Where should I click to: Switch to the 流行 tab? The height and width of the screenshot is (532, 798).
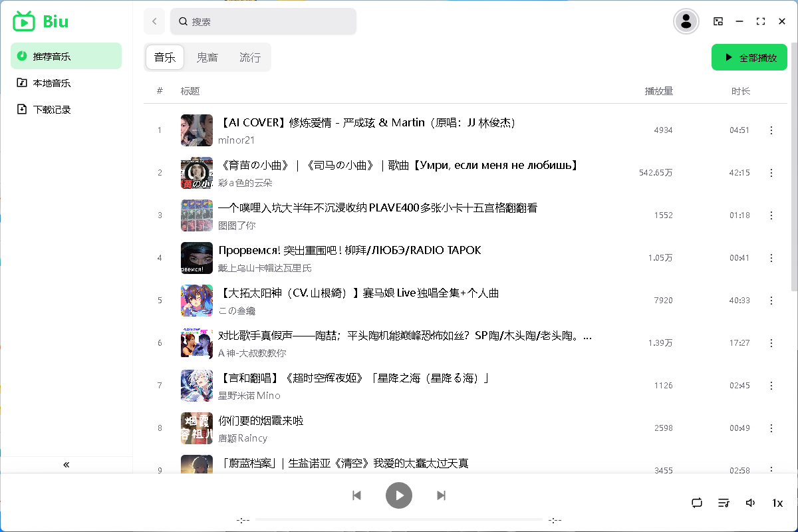249,57
